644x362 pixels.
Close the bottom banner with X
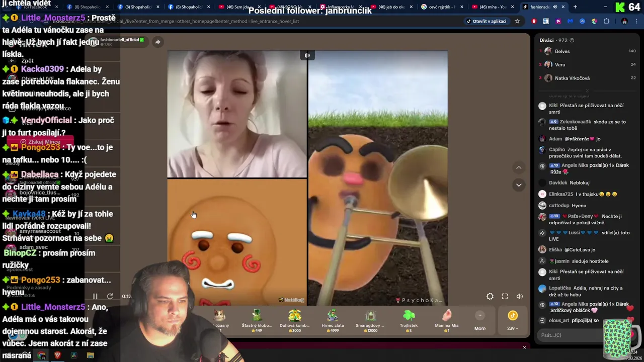point(524,347)
